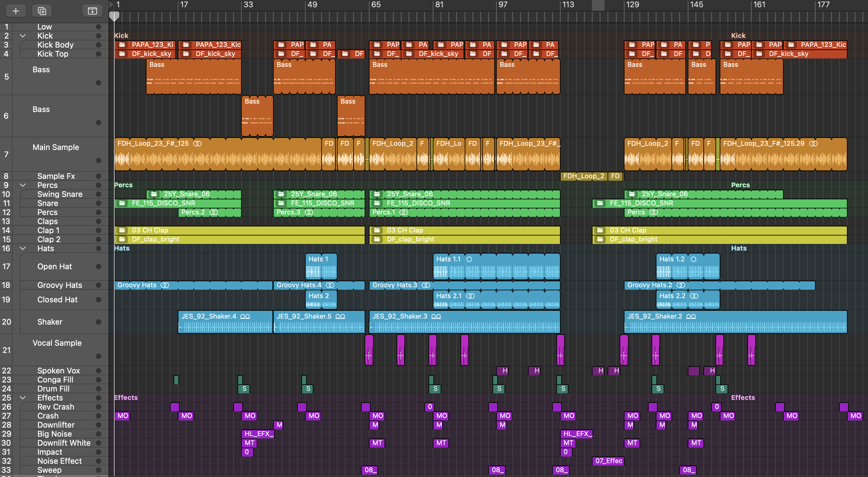Click bar 65 on the ruler
The height and width of the screenshot is (477, 868).
[x=376, y=5]
